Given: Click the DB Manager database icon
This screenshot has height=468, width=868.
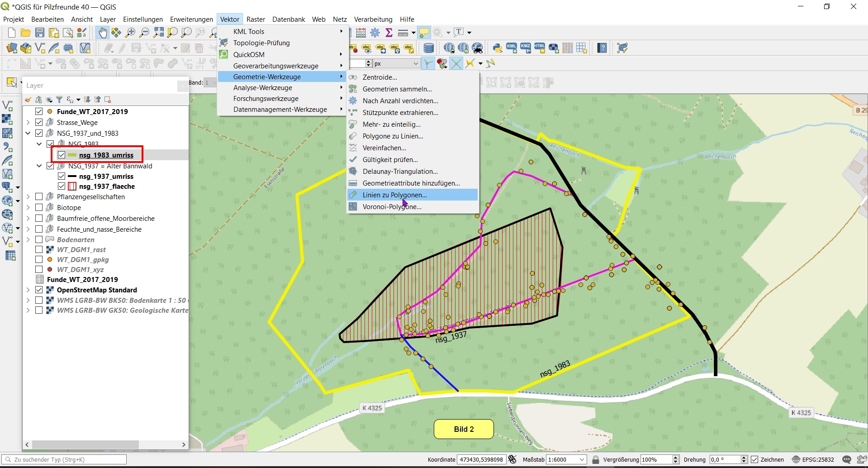Looking at the screenshot, I should click(428, 48).
